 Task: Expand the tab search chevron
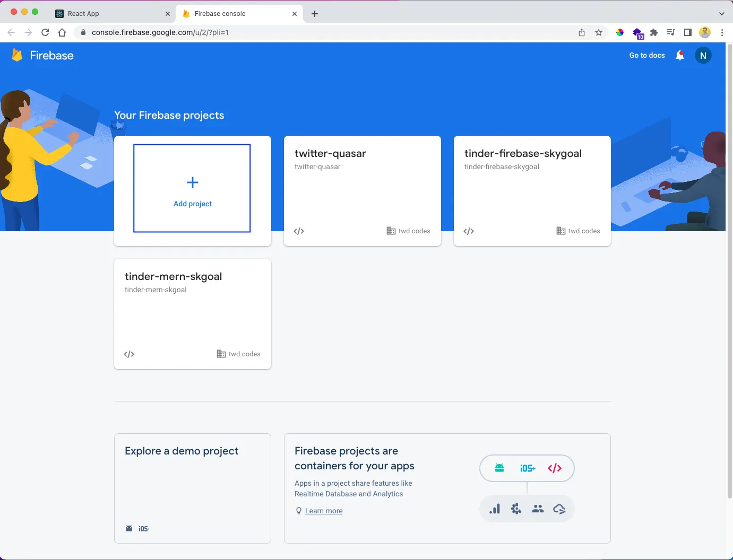[722, 14]
